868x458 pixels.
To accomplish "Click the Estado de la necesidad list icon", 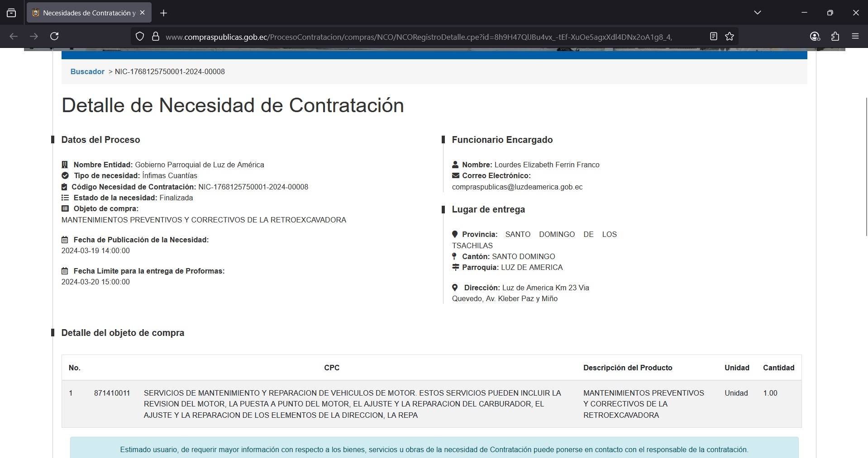I will pyautogui.click(x=65, y=198).
